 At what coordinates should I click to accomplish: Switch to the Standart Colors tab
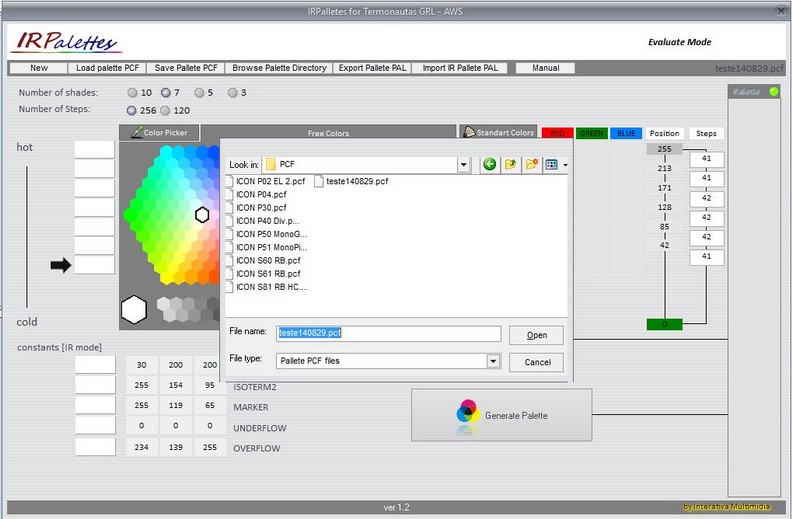point(498,132)
